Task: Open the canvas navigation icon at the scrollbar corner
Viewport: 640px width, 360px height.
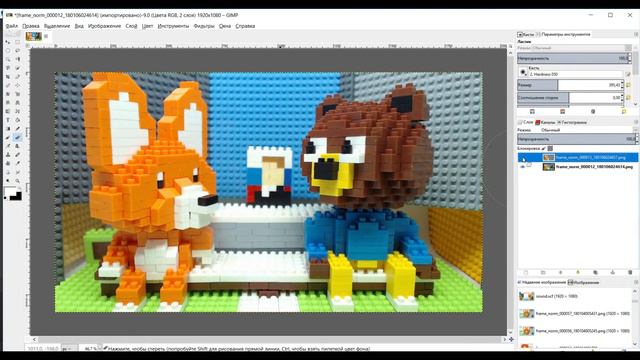Action: pos(511,339)
